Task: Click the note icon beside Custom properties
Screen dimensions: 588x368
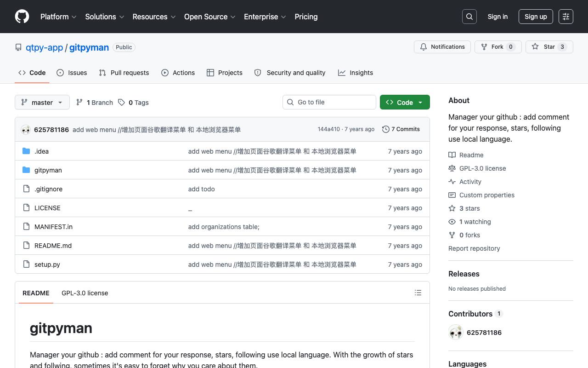Action: click(x=452, y=195)
